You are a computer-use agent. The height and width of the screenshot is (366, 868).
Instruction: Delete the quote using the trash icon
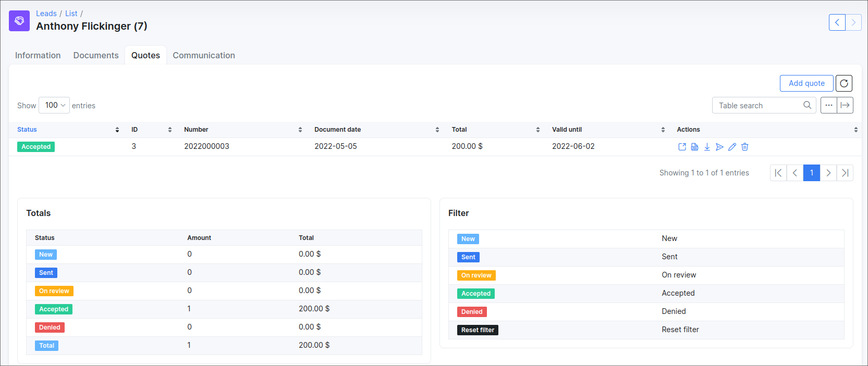pyautogui.click(x=744, y=147)
